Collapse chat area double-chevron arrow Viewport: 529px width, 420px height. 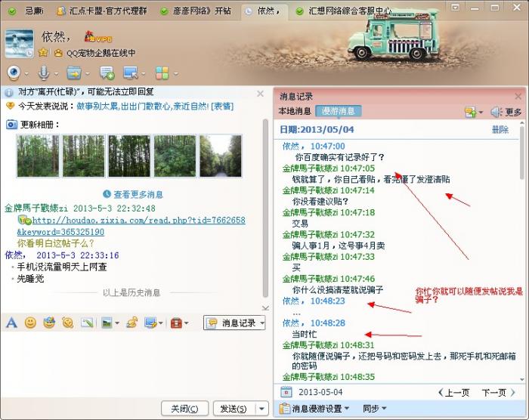pos(265,307)
